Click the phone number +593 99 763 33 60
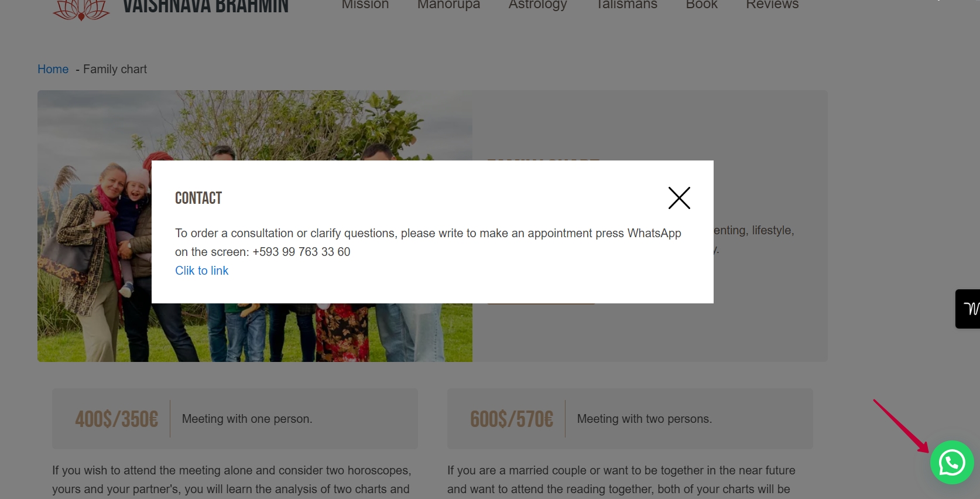Image resolution: width=980 pixels, height=499 pixels. [301, 252]
